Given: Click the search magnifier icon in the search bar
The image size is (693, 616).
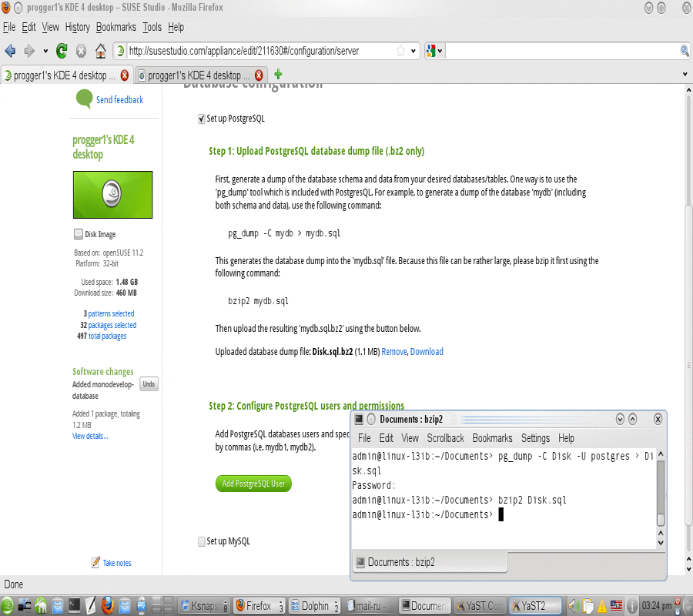Looking at the screenshot, I should [685, 51].
